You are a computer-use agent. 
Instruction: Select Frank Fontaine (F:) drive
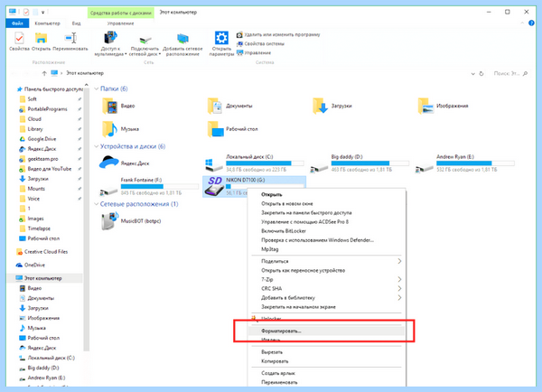(x=149, y=186)
